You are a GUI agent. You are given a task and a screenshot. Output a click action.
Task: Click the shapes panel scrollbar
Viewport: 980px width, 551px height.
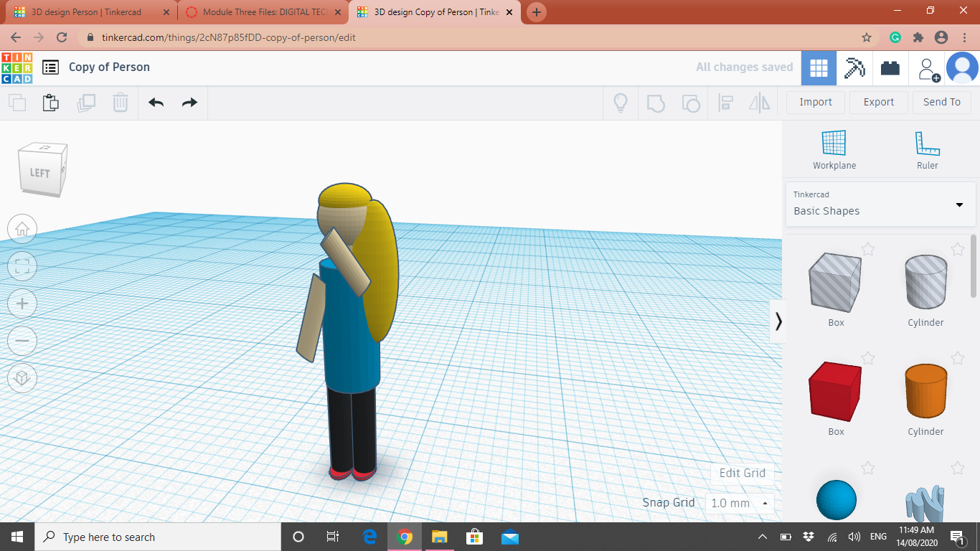click(973, 265)
